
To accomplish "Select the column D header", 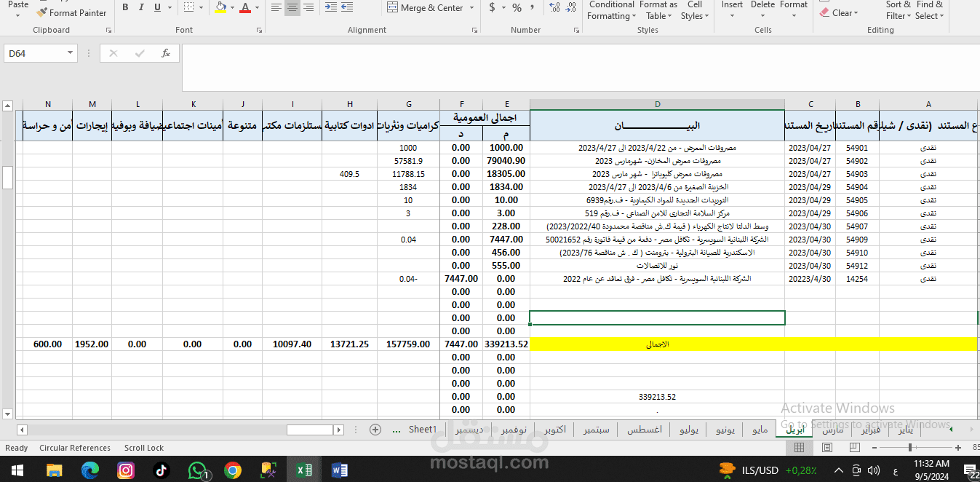I will click(657, 104).
